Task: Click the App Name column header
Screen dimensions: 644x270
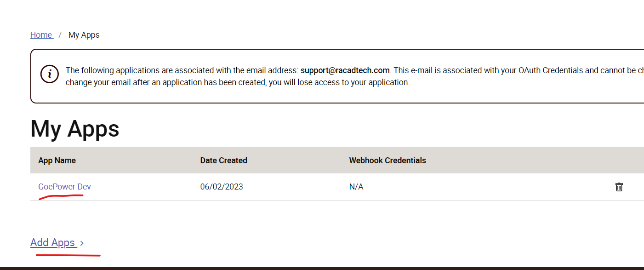Action: 57,161
